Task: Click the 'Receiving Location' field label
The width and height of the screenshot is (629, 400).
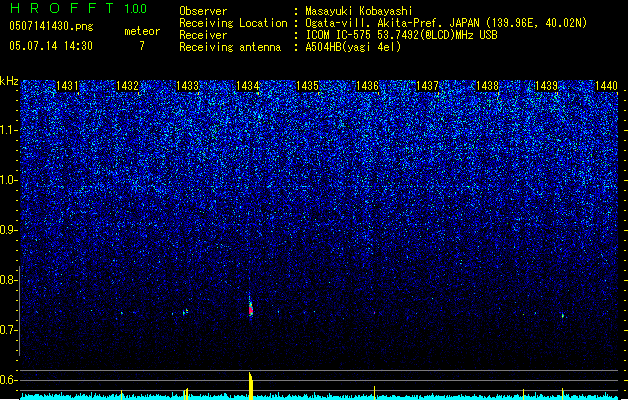Action: pos(233,23)
